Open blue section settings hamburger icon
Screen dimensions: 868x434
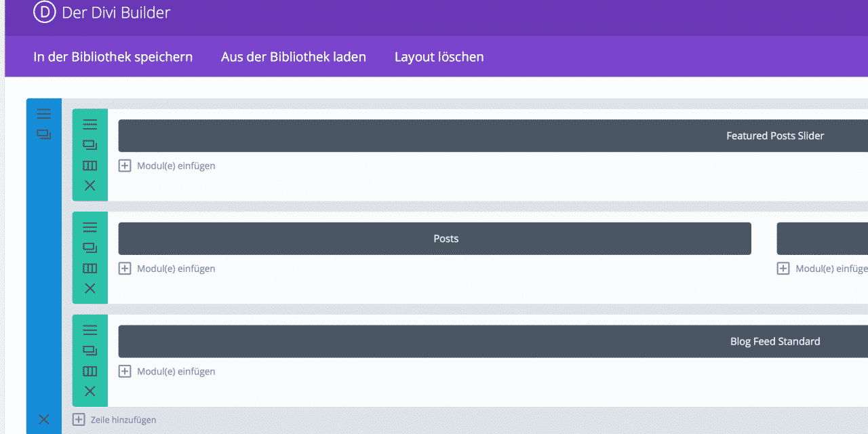click(44, 114)
